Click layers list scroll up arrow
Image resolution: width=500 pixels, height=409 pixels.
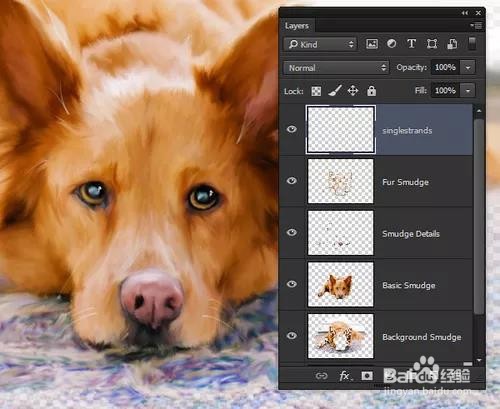click(x=479, y=111)
